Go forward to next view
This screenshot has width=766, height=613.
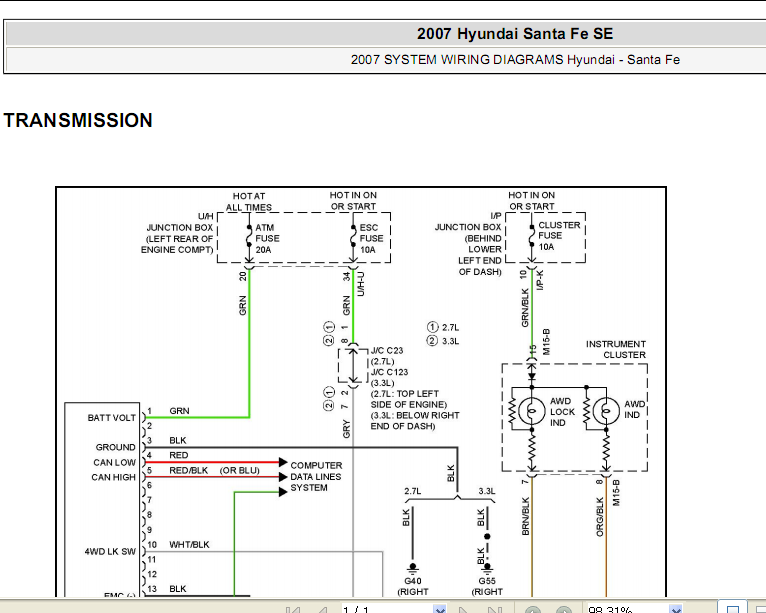563,610
